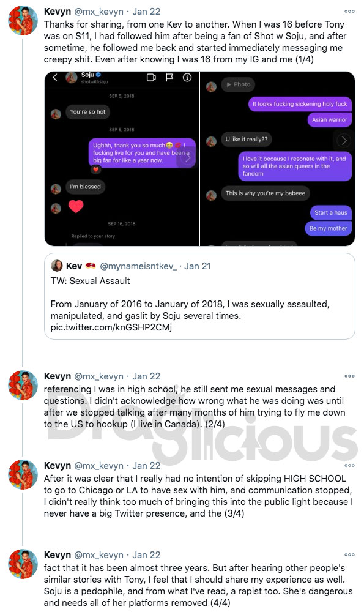Click the flag icon in chat header
Viewport: 364px width, 612px height.
click(169, 77)
